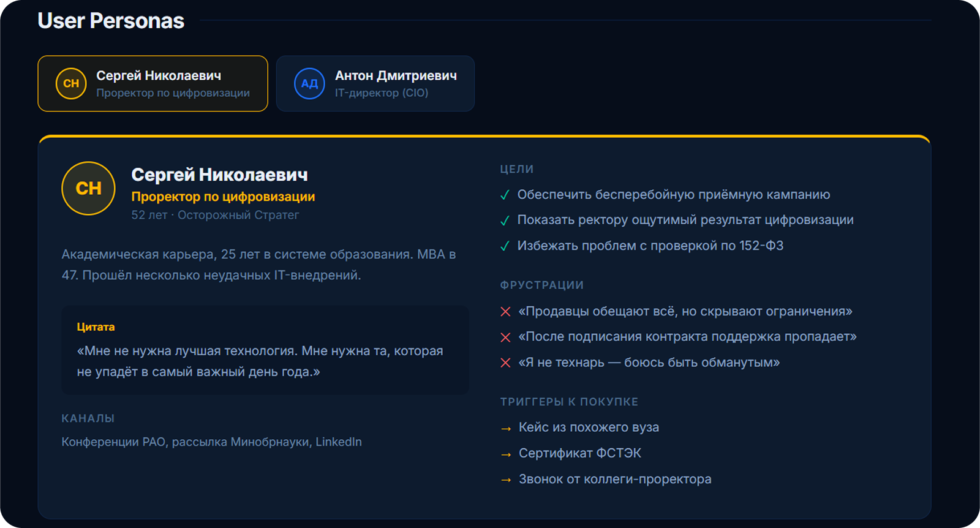The width and height of the screenshot is (980, 528).
Task: Click red cross beside «Я не технарь»
Action: [x=505, y=363]
